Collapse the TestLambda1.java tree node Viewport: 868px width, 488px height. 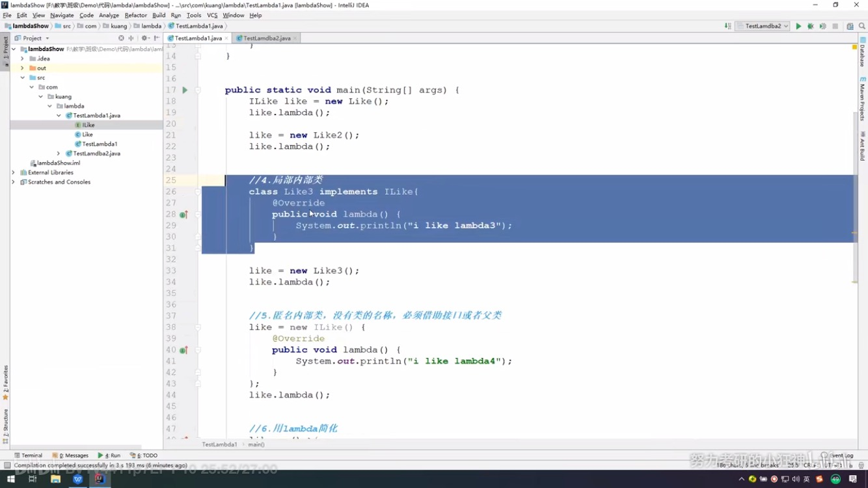coord(59,115)
